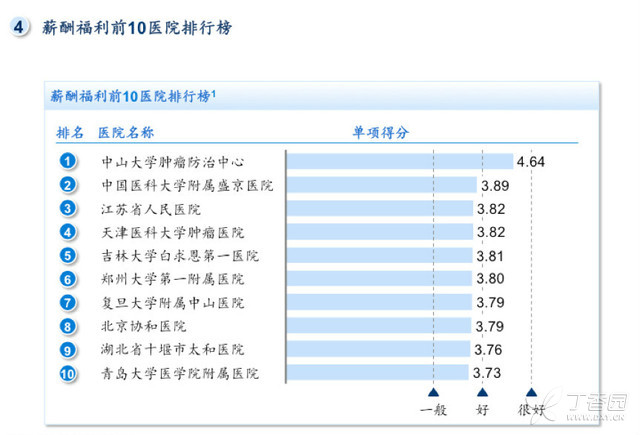
Task: Select hospital name 郑州大学第一附属医院
Action: click(x=173, y=279)
